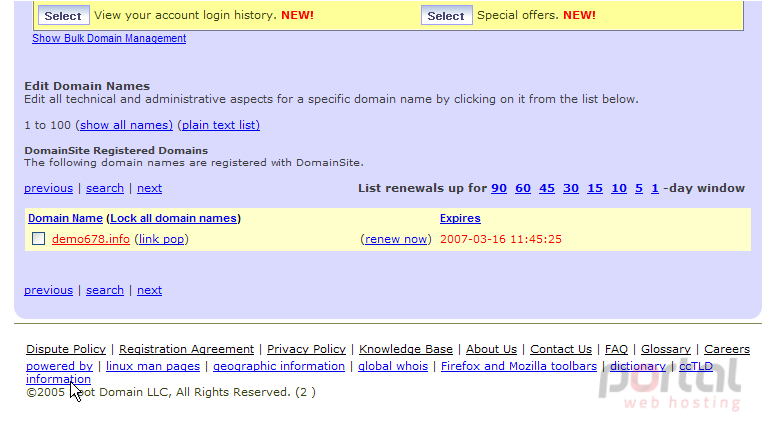Sort by Domain Name column header
This screenshot has height=422, width=776.
click(x=65, y=219)
